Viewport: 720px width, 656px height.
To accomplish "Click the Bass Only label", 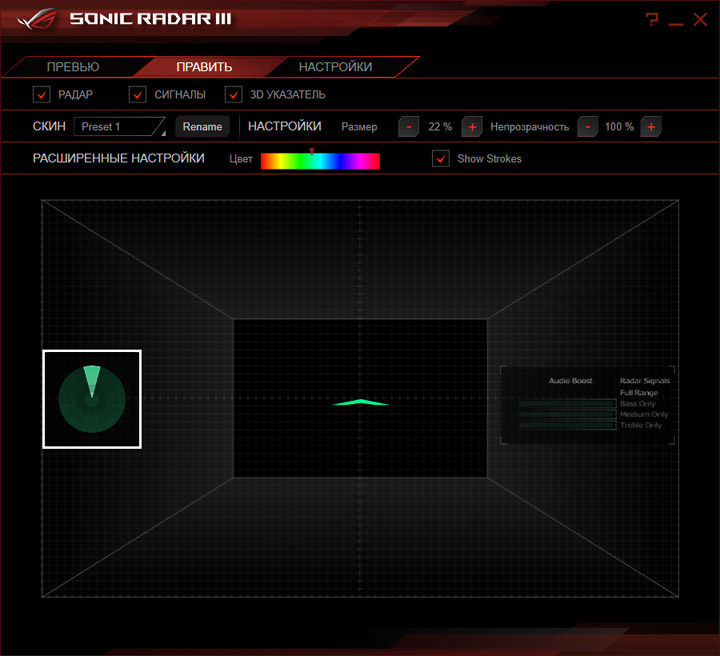I will click(x=637, y=404).
